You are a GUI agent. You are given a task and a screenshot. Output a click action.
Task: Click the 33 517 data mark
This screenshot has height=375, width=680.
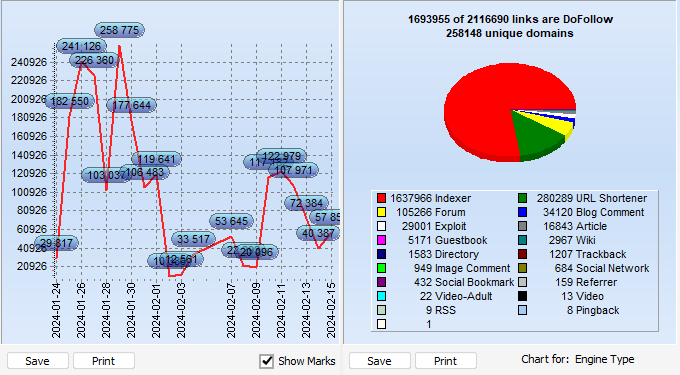tap(193, 239)
